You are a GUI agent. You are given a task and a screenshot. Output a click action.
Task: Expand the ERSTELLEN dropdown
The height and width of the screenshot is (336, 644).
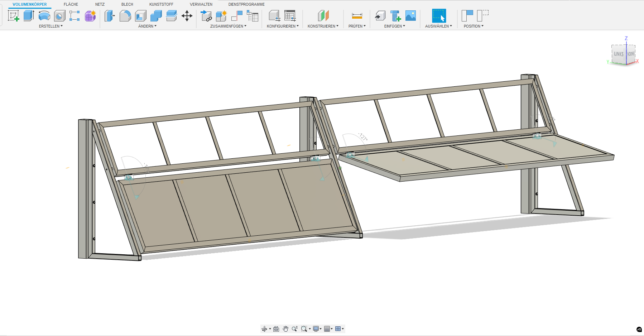tap(51, 26)
